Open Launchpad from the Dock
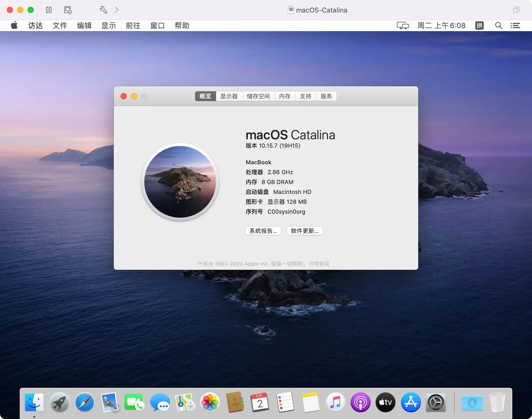This screenshot has height=419, width=532. (59, 402)
